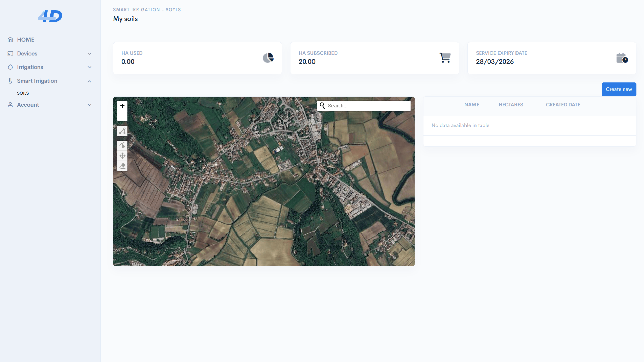Sort table by HECTARES column
The height and width of the screenshot is (362, 644).
click(x=511, y=105)
